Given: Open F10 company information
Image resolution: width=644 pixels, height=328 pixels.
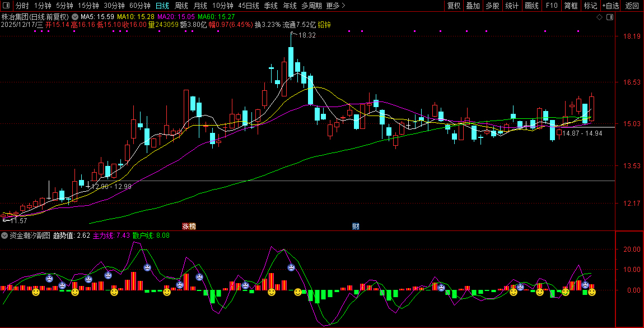Looking at the screenshot, I should [x=552, y=6].
